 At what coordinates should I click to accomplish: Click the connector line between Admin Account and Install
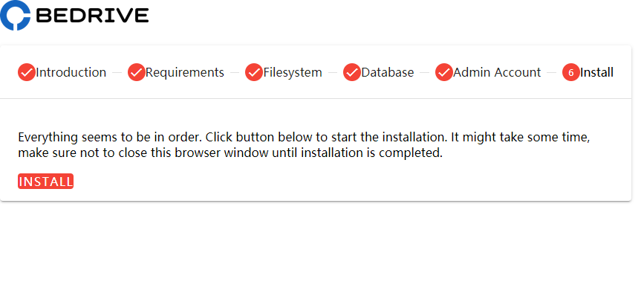pyautogui.click(x=552, y=72)
